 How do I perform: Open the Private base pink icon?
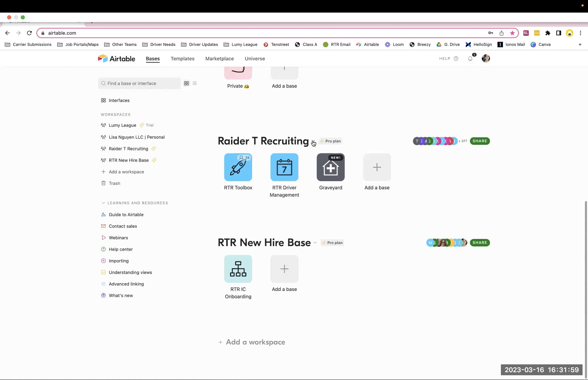coord(238,73)
